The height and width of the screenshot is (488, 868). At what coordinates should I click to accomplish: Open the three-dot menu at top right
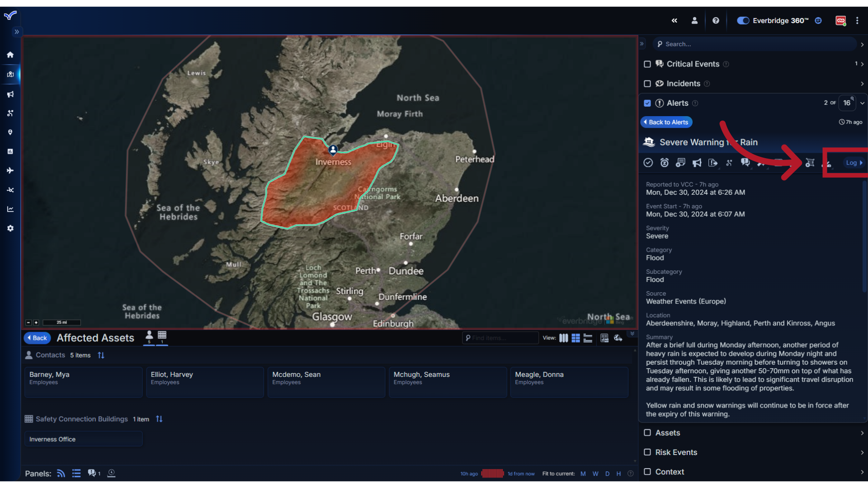pyautogui.click(x=858, y=20)
